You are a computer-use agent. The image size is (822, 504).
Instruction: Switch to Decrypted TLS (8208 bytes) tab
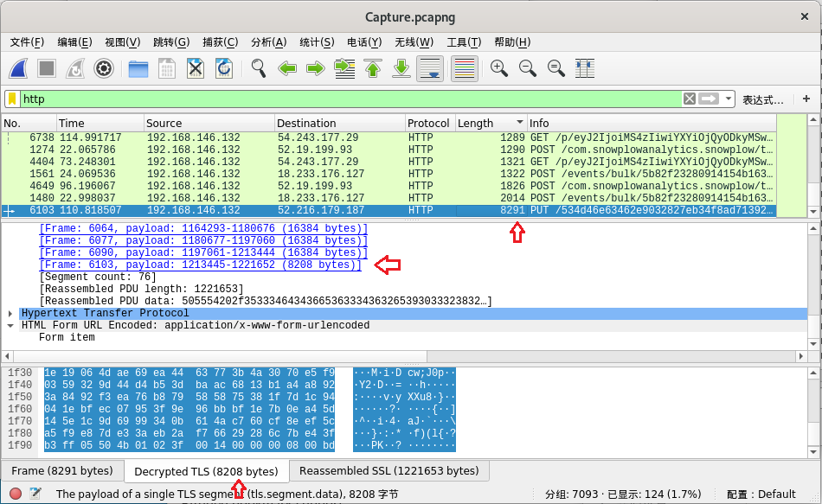pyautogui.click(x=206, y=471)
